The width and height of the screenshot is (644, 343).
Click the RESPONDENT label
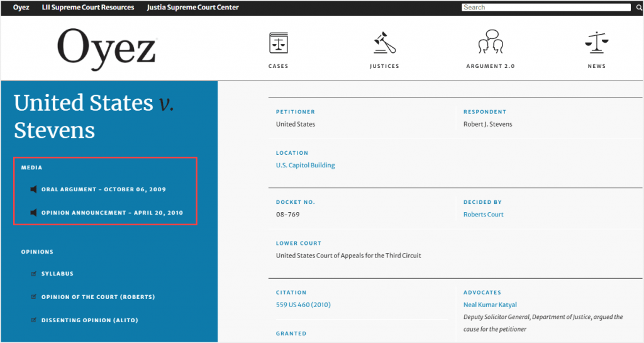click(x=485, y=112)
